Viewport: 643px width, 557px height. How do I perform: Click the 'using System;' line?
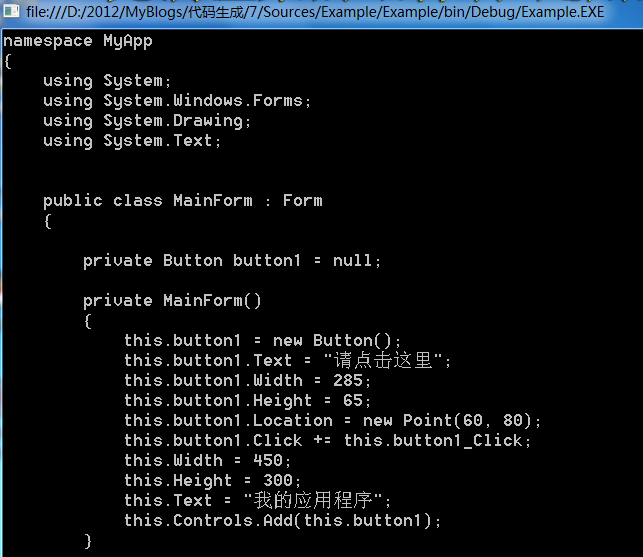tap(107, 81)
